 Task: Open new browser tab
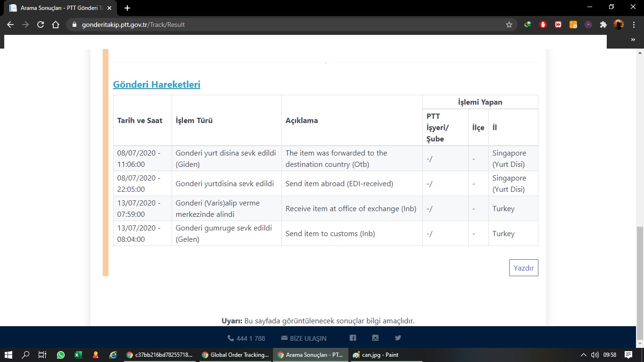point(127,8)
